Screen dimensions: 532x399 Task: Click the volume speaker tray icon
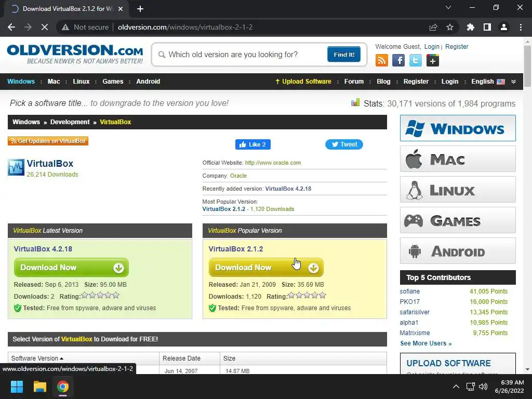(483, 387)
